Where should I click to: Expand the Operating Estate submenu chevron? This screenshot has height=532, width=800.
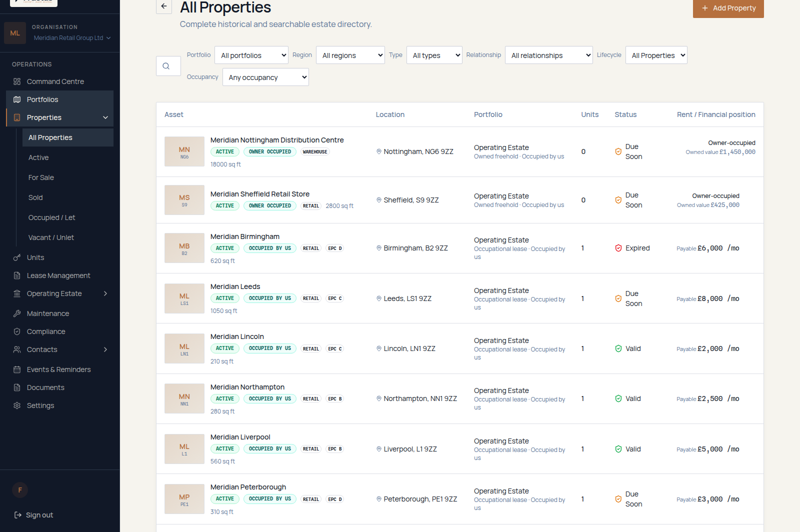tap(105, 293)
